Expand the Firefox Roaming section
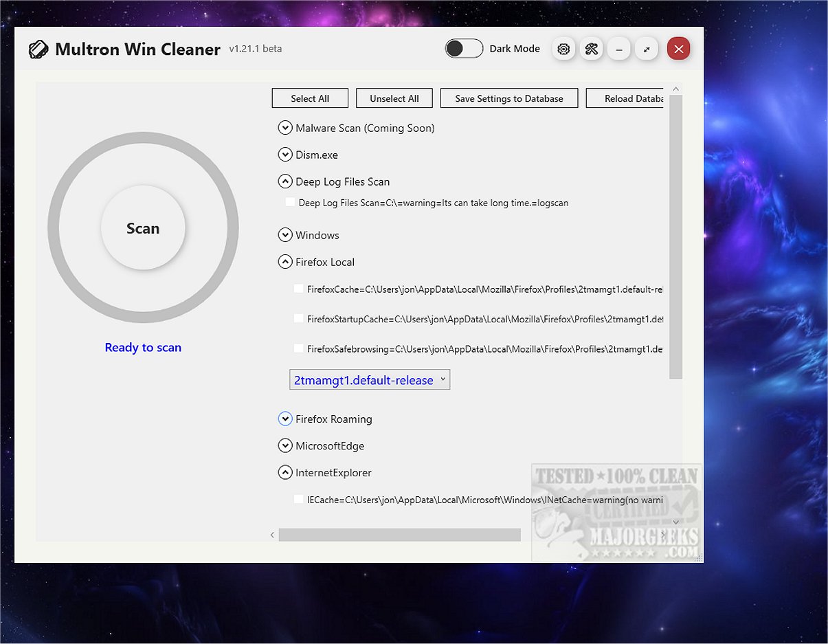Viewport: 828px width, 644px height. click(285, 419)
